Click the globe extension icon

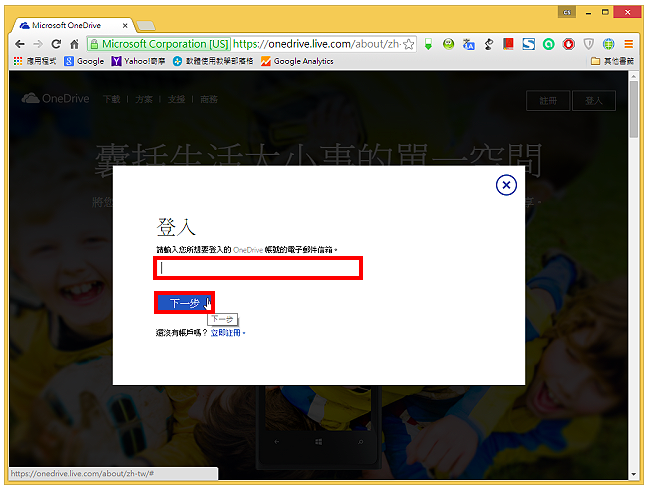point(609,44)
